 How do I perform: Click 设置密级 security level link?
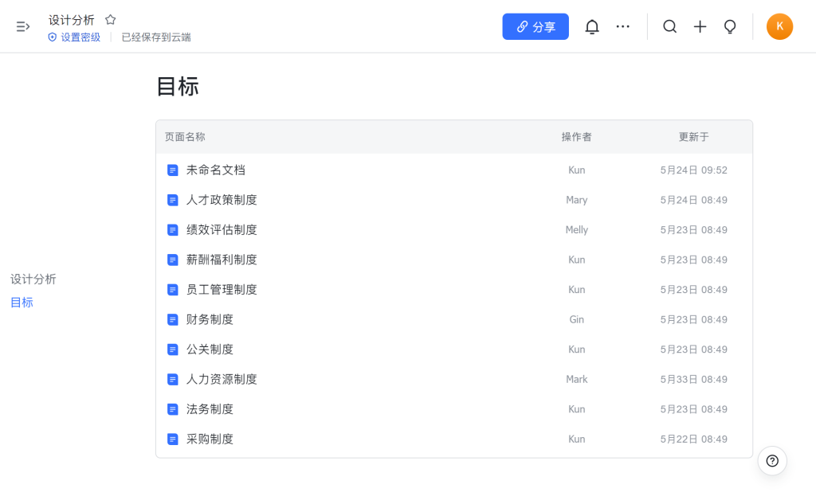(74, 37)
